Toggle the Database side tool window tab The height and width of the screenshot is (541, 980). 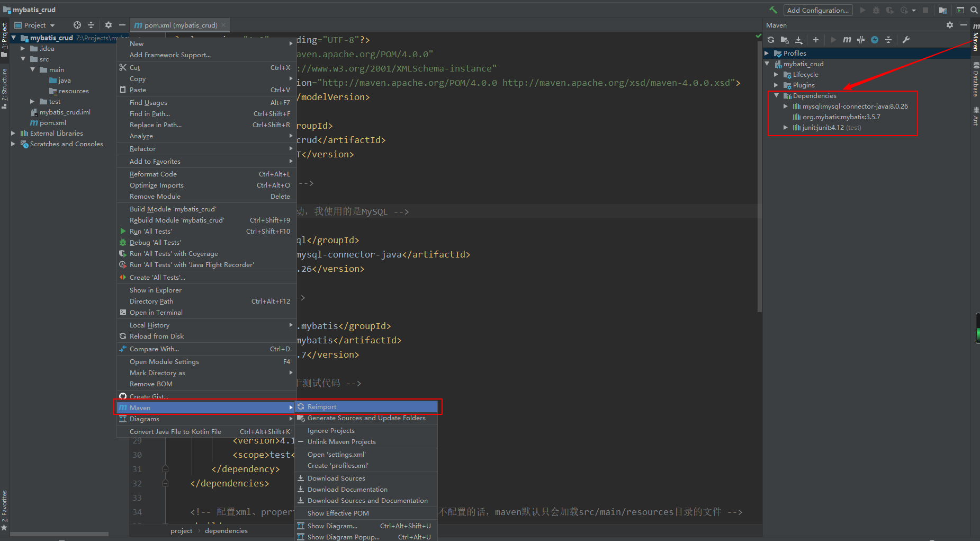pyautogui.click(x=975, y=79)
